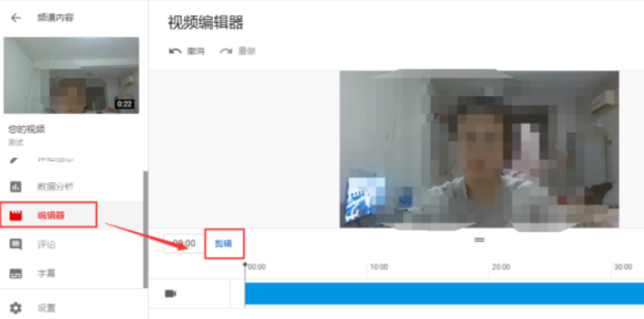This screenshot has height=319, width=644.
Task: Click the pencil details icon in the sidebar
Action: (15, 160)
